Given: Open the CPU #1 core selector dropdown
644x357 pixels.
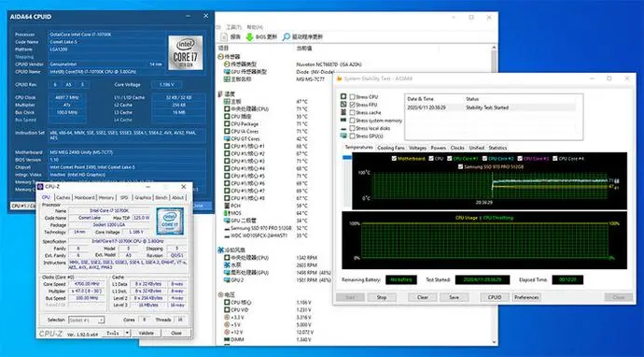Looking at the screenshot, I should (x=22, y=206).
